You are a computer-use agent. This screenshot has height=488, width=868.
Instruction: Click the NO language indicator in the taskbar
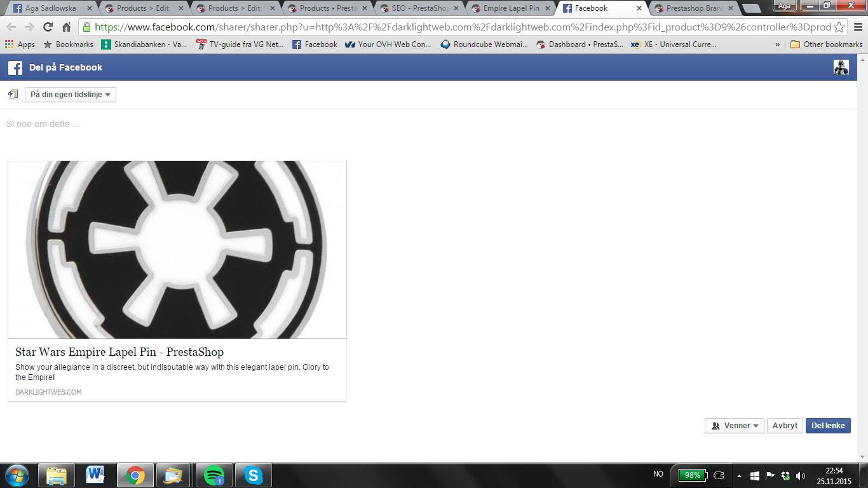(x=658, y=474)
